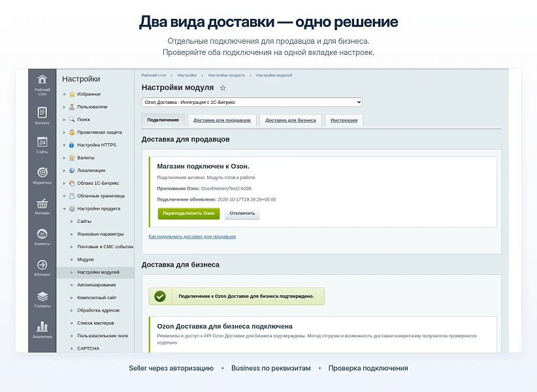
Task: Switch to the Инструкция tab
Action: click(344, 120)
